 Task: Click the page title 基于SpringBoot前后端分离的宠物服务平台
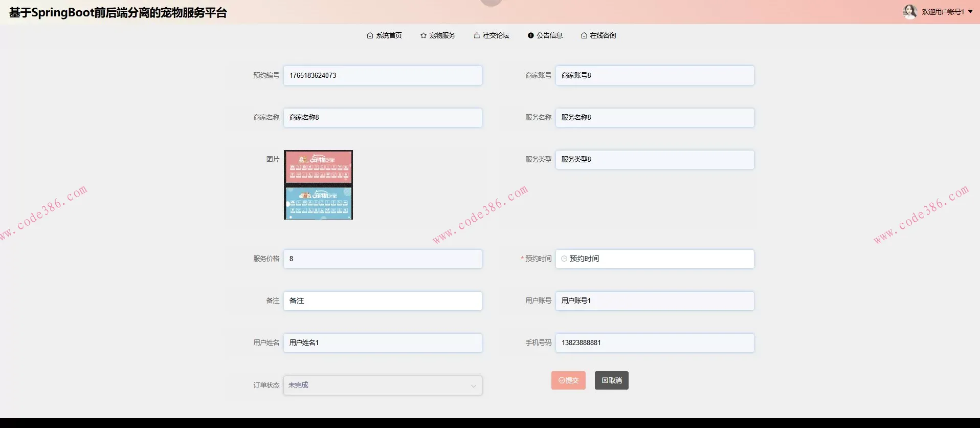click(x=118, y=13)
